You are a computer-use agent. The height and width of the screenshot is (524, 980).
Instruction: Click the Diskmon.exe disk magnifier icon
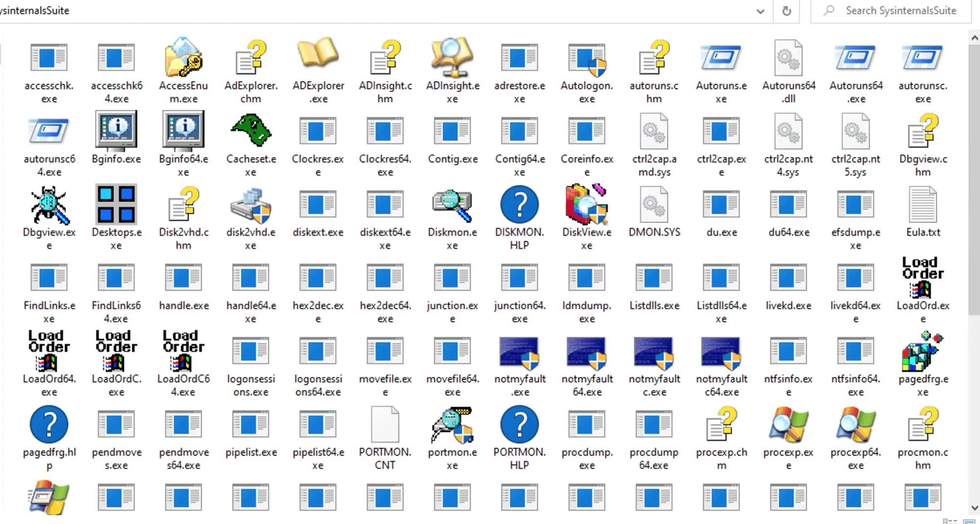(452, 205)
